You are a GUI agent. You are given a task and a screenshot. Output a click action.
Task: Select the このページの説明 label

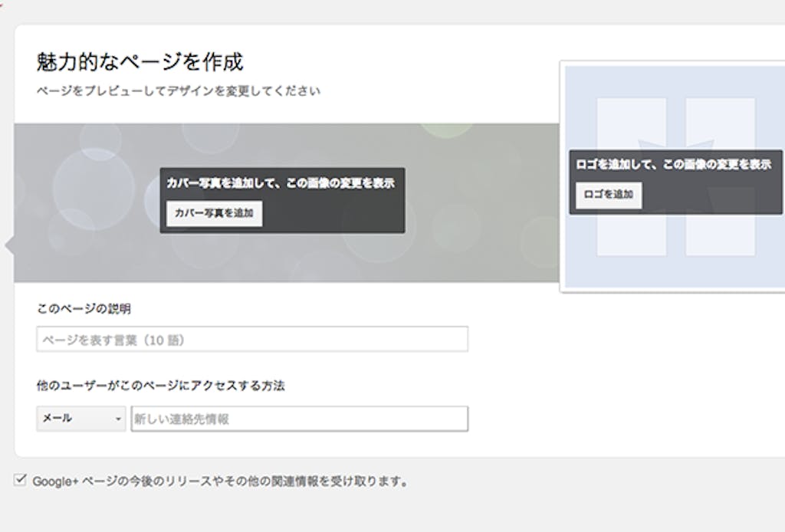(x=84, y=309)
